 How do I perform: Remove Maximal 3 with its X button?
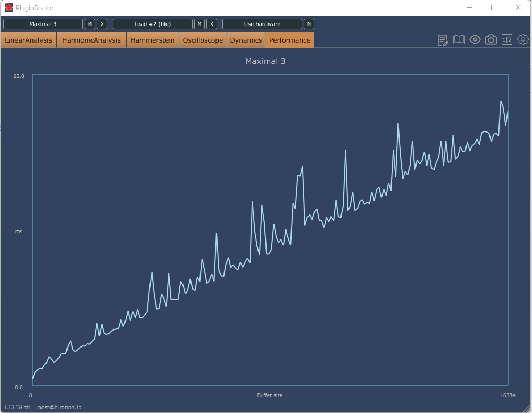(102, 24)
